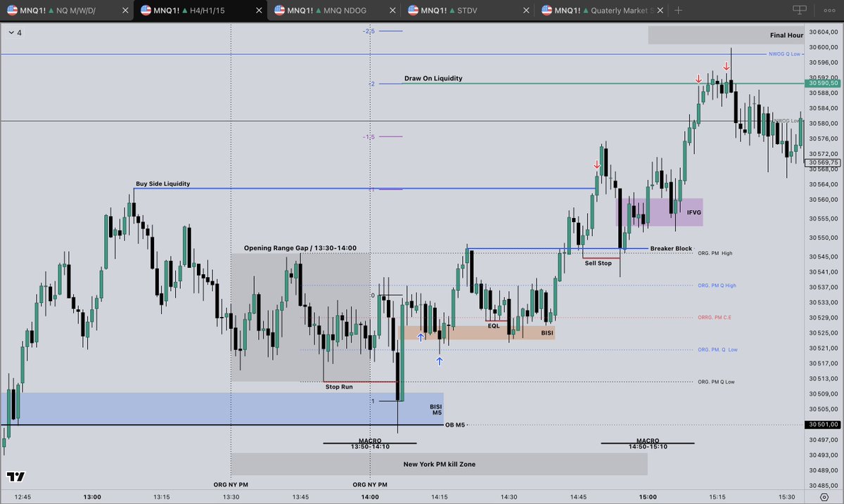Click the 12:45 time axis label
This screenshot has height=504, width=844.
pyautogui.click(x=23, y=497)
